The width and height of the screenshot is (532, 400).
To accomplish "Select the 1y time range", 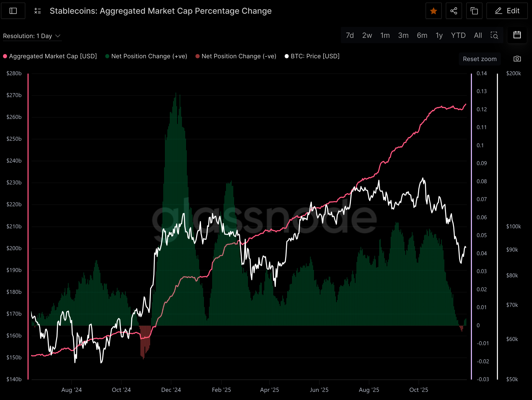I will (439, 35).
